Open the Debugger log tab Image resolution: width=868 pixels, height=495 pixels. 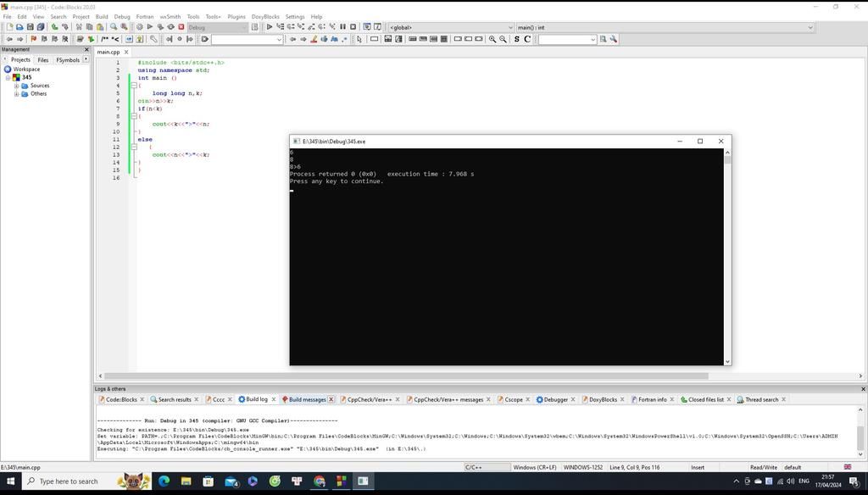tap(556, 399)
